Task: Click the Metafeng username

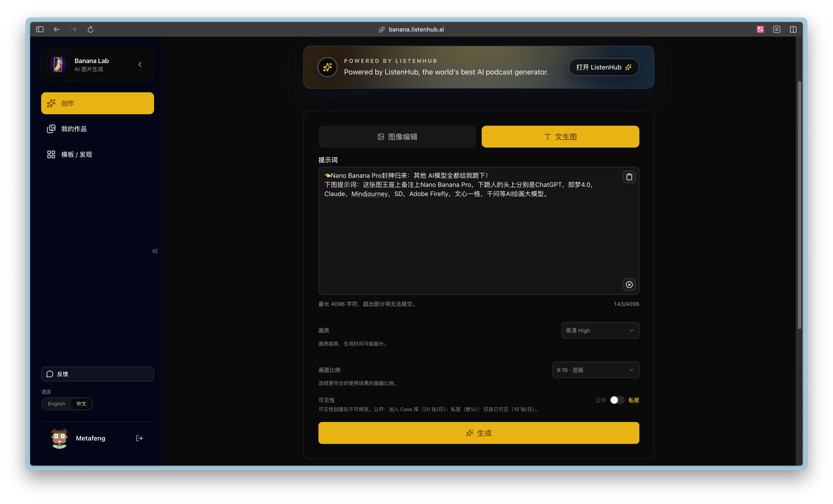Action: pos(90,438)
